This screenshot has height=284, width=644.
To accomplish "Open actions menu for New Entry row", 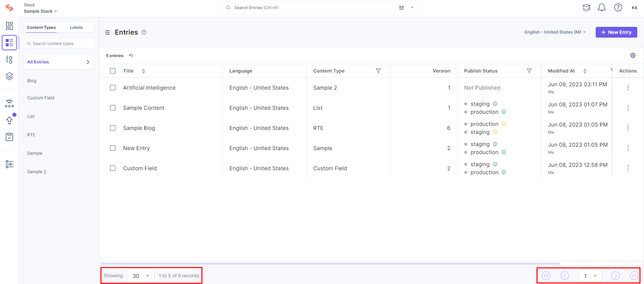I will pyautogui.click(x=628, y=148).
